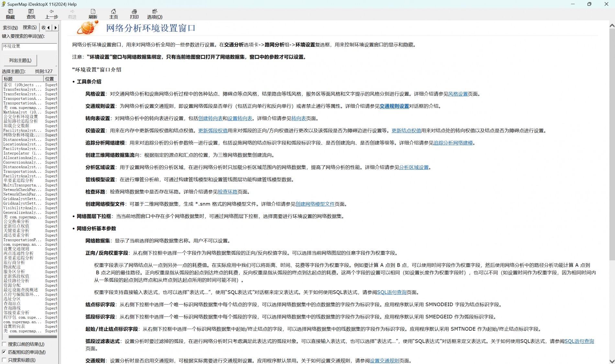Select the 物流配送 result row

(x=30, y=267)
